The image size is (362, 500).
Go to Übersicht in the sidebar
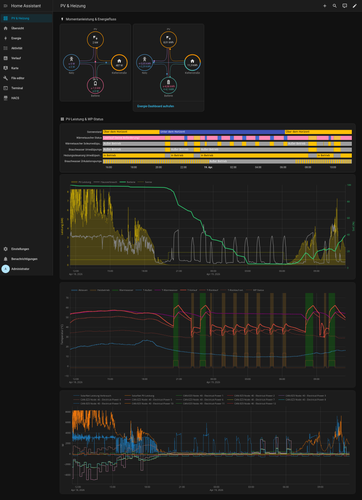click(x=26, y=28)
